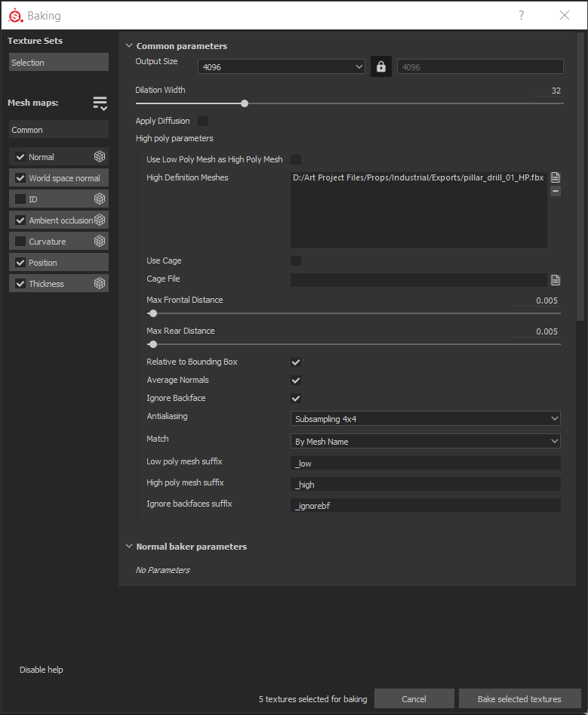This screenshot has width=588, height=715.
Task: Open the baker settings for Thickness map
Action: pyautogui.click(x=100, y=283)
